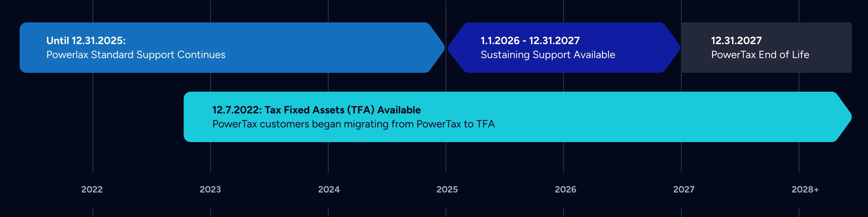Click the "12.31.2027" heading in gray box

[736, 41]
